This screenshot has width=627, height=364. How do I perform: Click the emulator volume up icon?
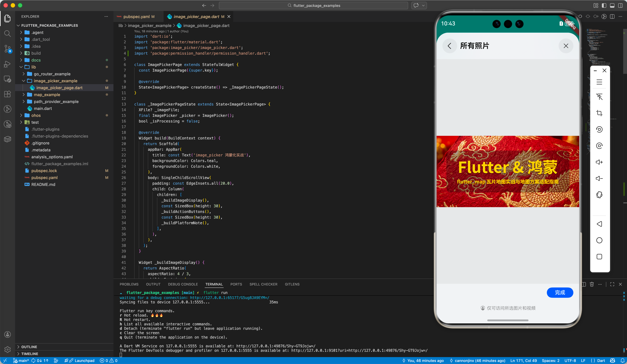coord(599,162)
